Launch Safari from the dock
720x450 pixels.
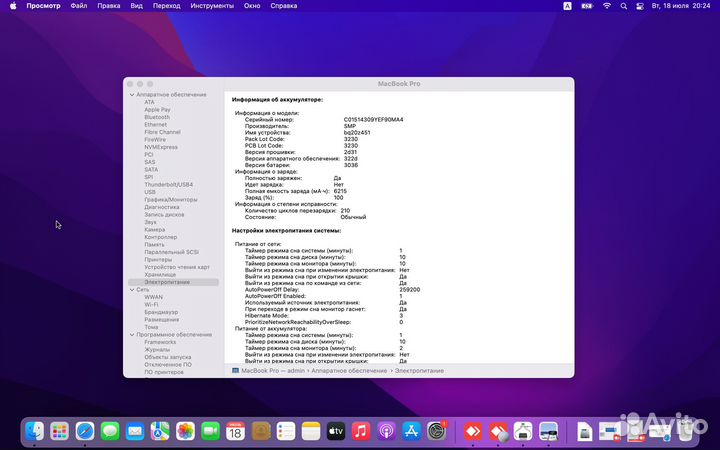[85, 431]
